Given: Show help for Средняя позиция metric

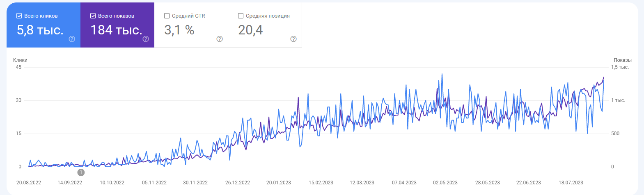Looking at the screenshot, I should 293,39.
